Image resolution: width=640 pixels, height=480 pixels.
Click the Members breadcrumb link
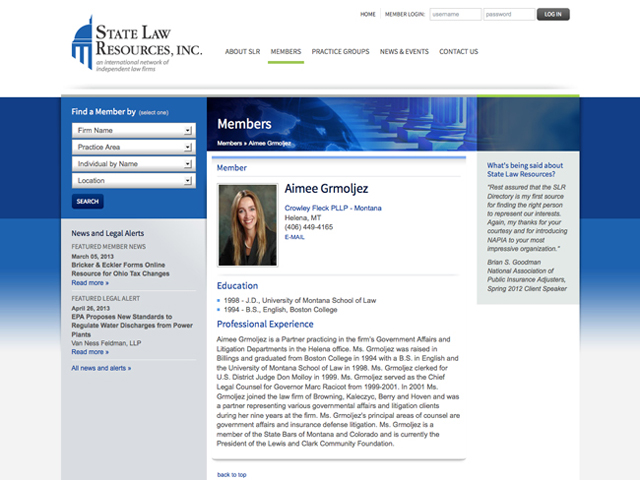(x=229, y=143)
